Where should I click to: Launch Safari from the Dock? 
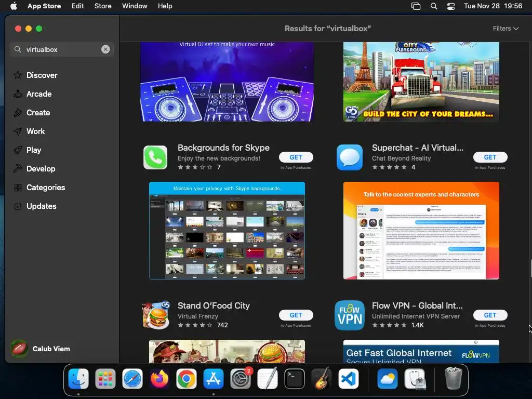pyautogui.click(x=132, y=379)
